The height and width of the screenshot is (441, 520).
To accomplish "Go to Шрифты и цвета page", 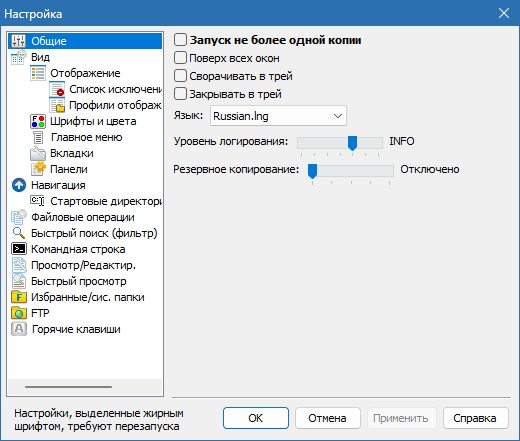I will 93,121.
